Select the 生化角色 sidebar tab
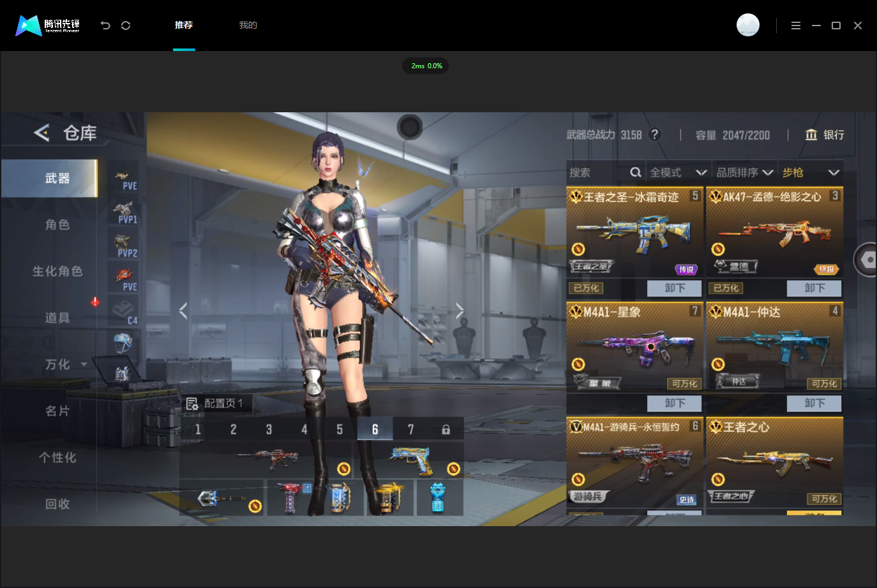The width and height of the screenshot is (877, 588). tap(57, 271)
